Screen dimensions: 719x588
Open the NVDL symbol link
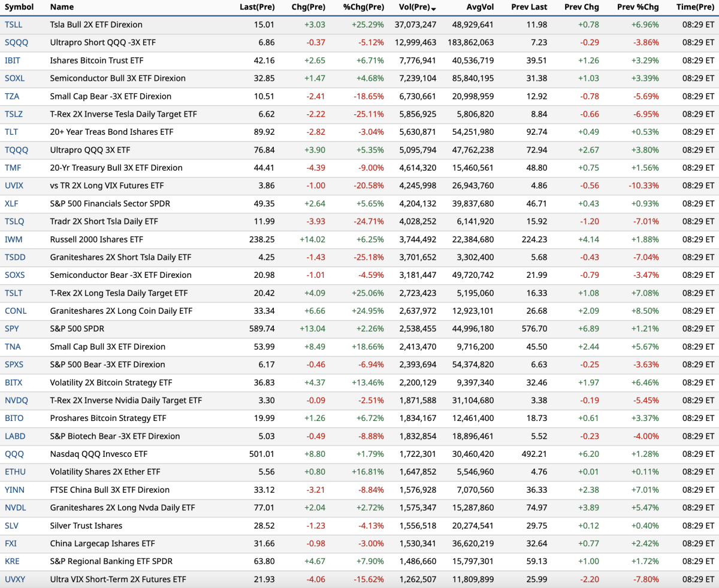tap(15, 508)
